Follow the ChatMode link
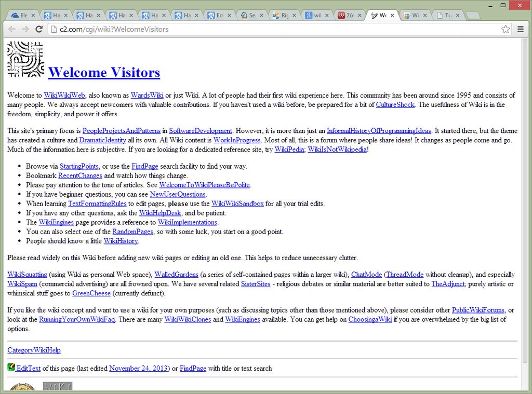 pyautogui.click(x=366, y=275)
